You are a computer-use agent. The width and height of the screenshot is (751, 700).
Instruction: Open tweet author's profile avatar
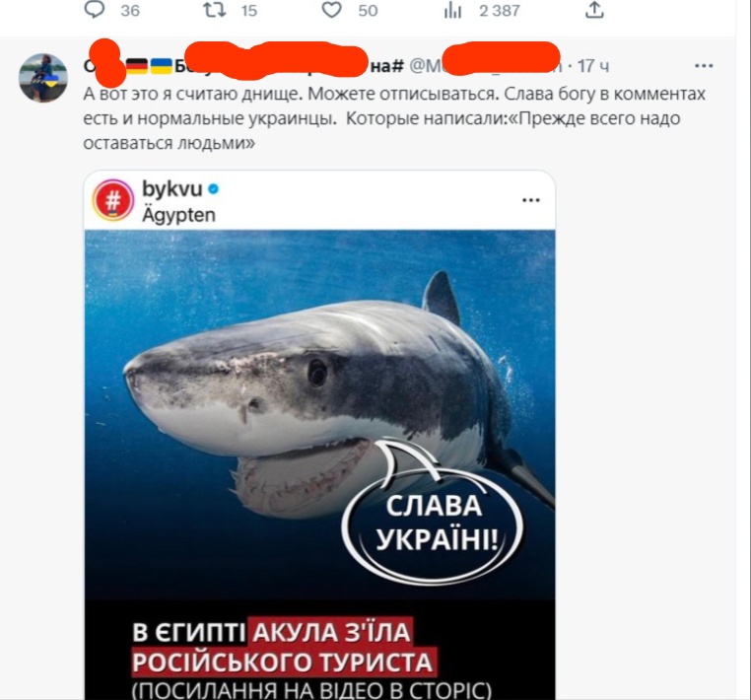click(x=43, y=78)
